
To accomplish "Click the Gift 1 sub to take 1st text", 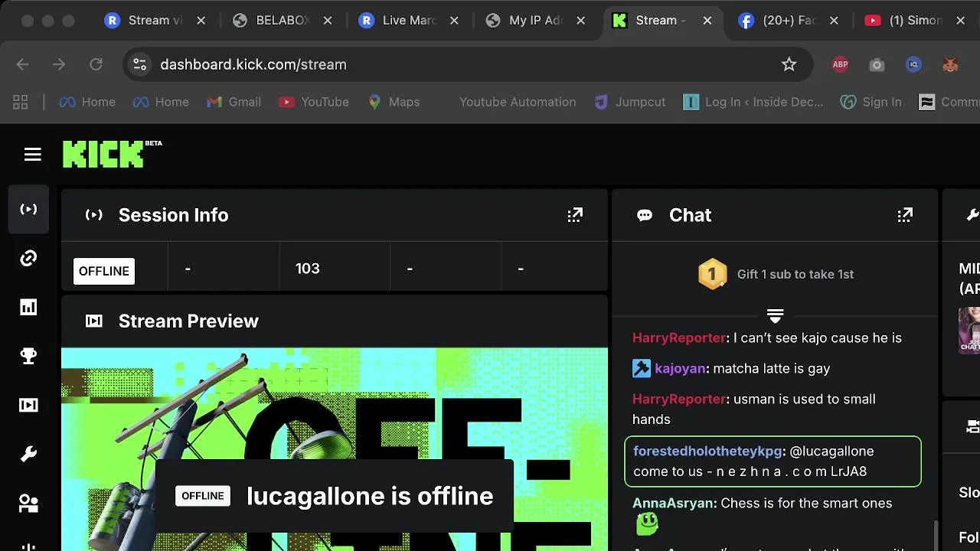I will [795, 274].
